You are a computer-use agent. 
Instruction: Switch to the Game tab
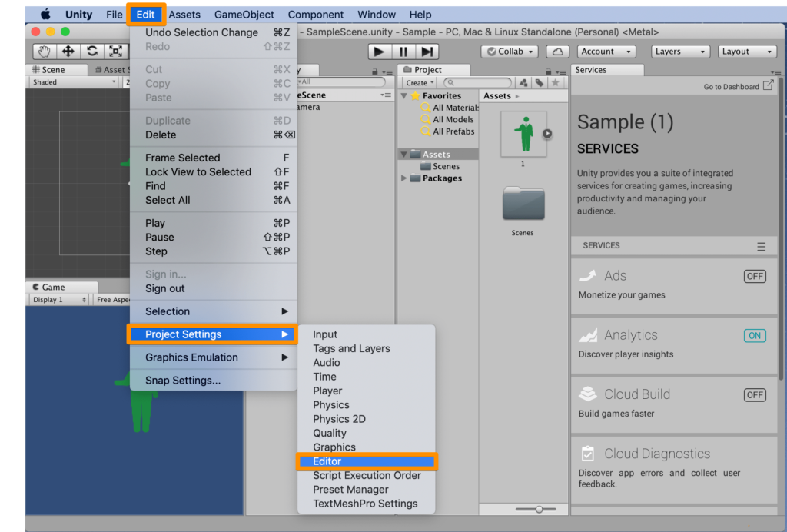61,287
